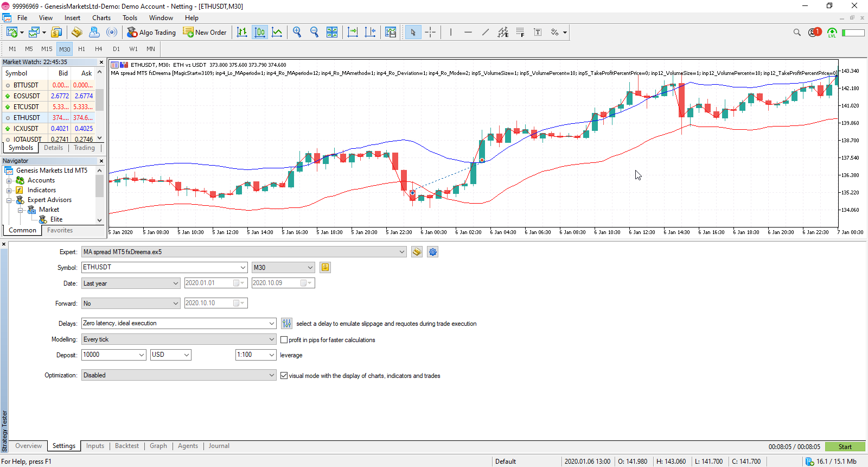868x467 pixels.
Task: Click the delay settings slider icon
Action: (x=287, y=324)
